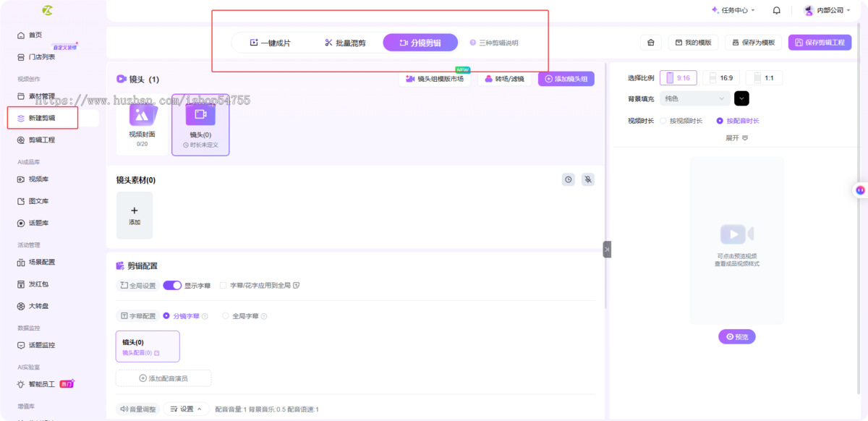Click info icon next to 全局字幕
Viewport: 868px width, 421px height.
pyautogui.click(x=264, y=316)
